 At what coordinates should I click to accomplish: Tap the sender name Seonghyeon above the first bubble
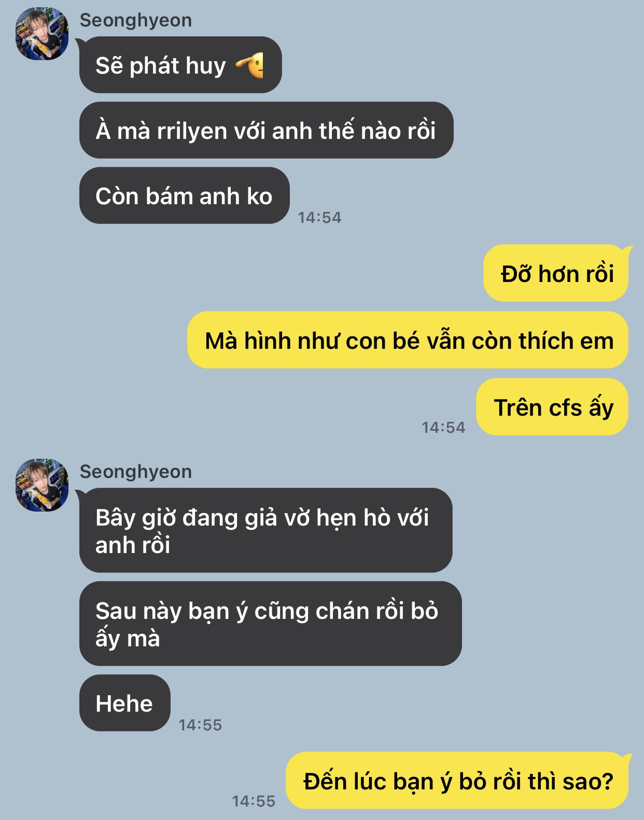(x=136, y=20)
